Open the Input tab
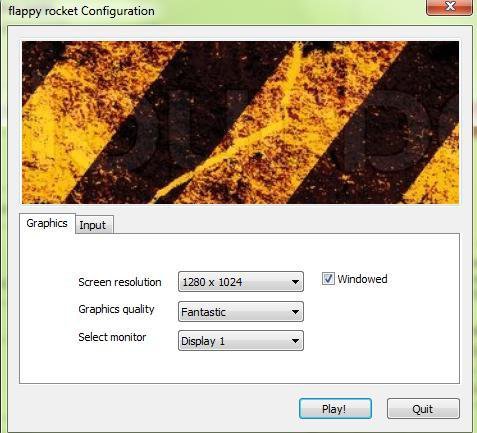 point(93,225)
